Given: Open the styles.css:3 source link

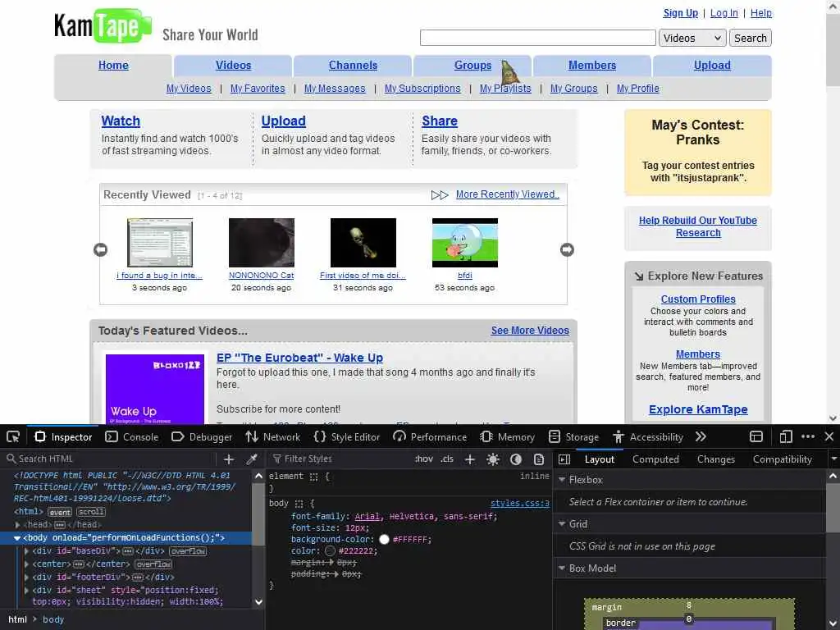Looking at the screenshot, I should click(x=519, y=503).
